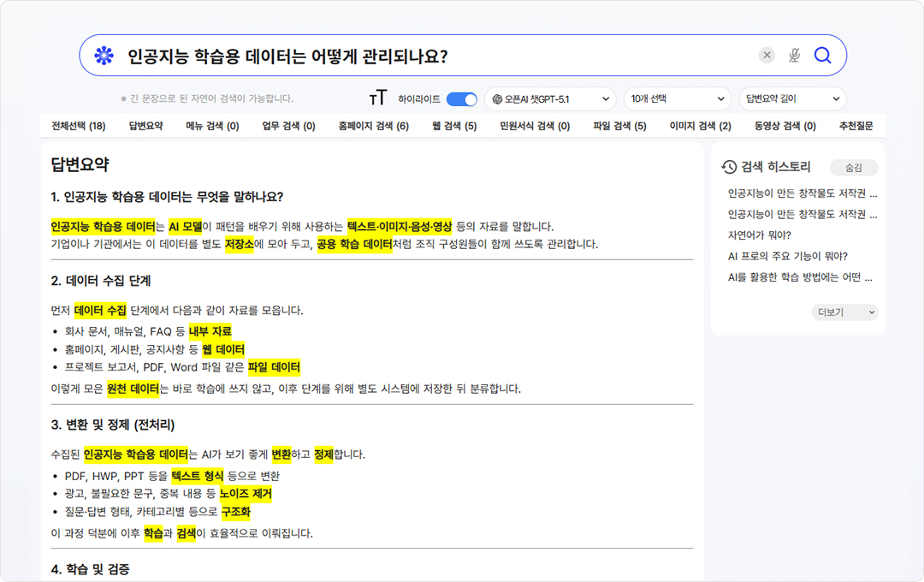The height and width of the screenshot is (582, 924).
Task: Click the magnifier search icon
Action: point(822,56)
